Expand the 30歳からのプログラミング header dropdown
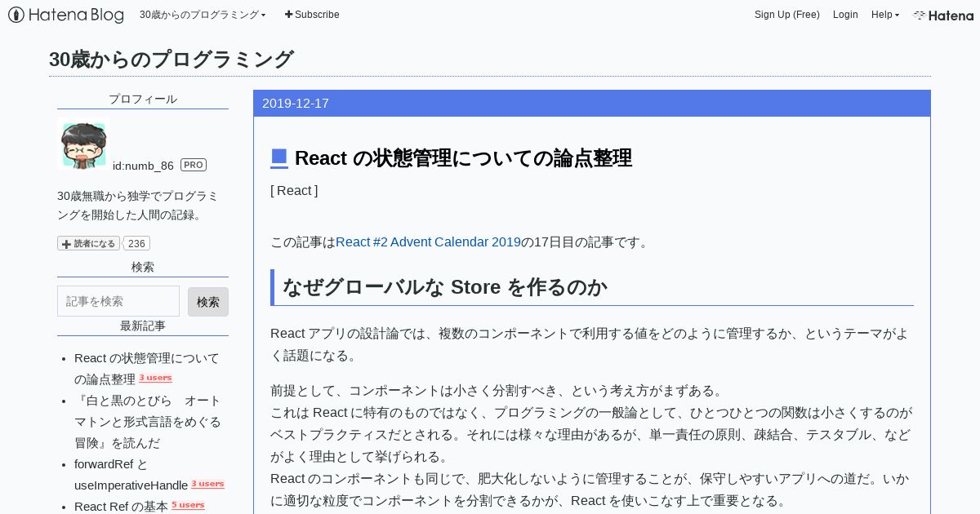Image resolution: width=980 pixels, height=514 pixels. coord(203,15)
